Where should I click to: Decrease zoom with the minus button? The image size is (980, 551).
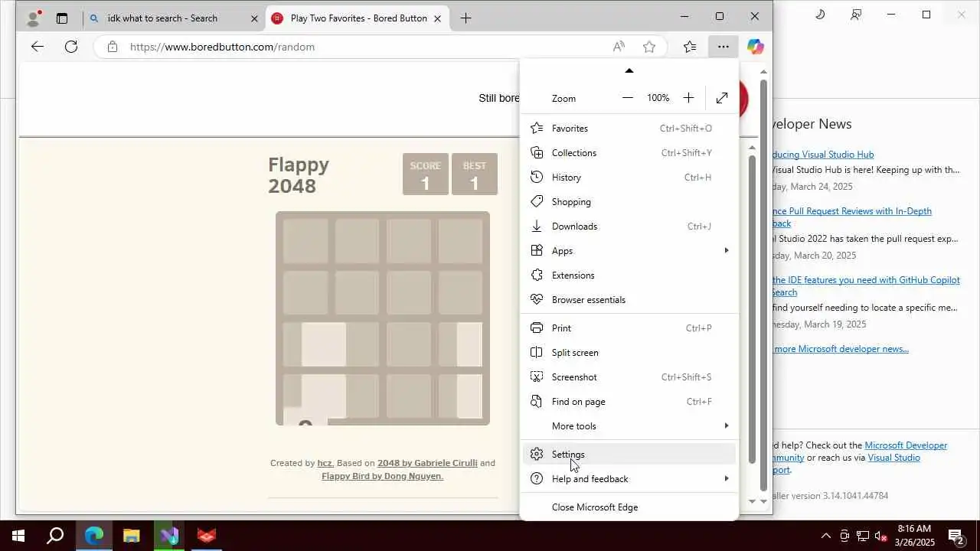pos(628,98)
